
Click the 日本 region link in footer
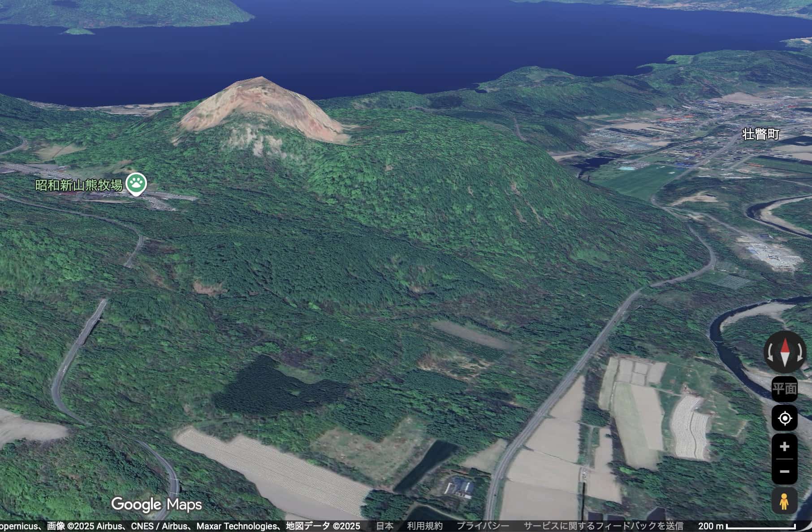pos(384,526)
